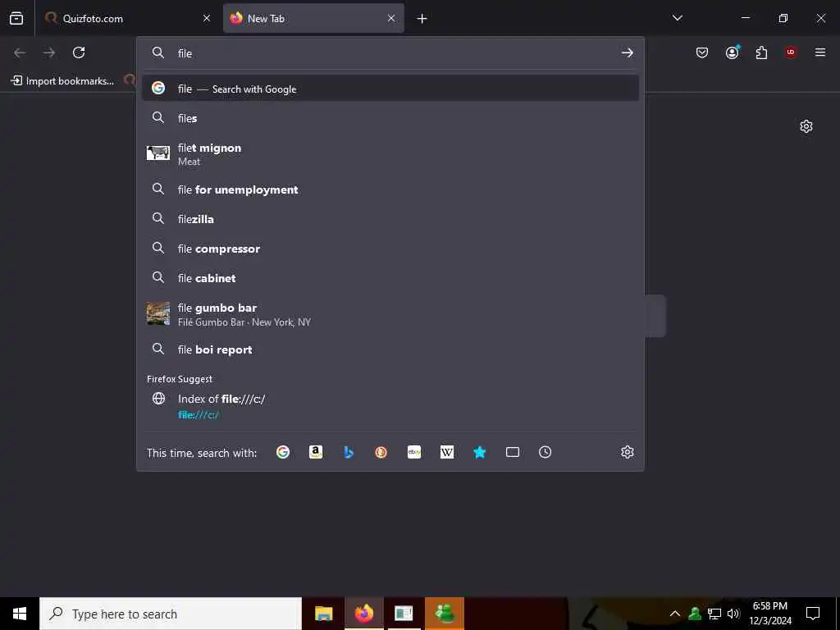Select the 'file cabinet' suggestion
Image resolution: width=840 pixels, height=630 pixels.
[390, 278]
